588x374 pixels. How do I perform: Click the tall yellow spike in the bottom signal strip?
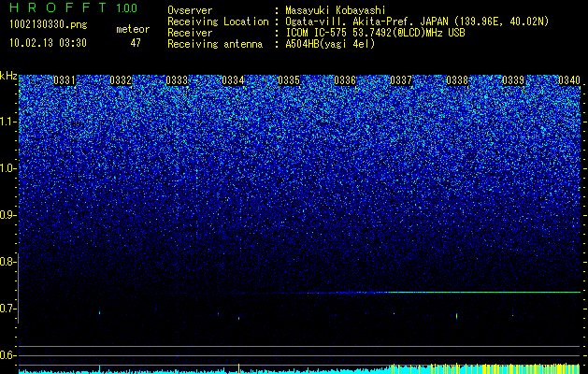click(x=239, y=368)
